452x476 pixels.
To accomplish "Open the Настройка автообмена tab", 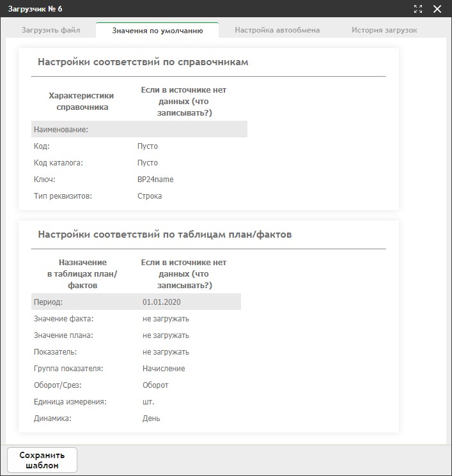I will [277, 30].
